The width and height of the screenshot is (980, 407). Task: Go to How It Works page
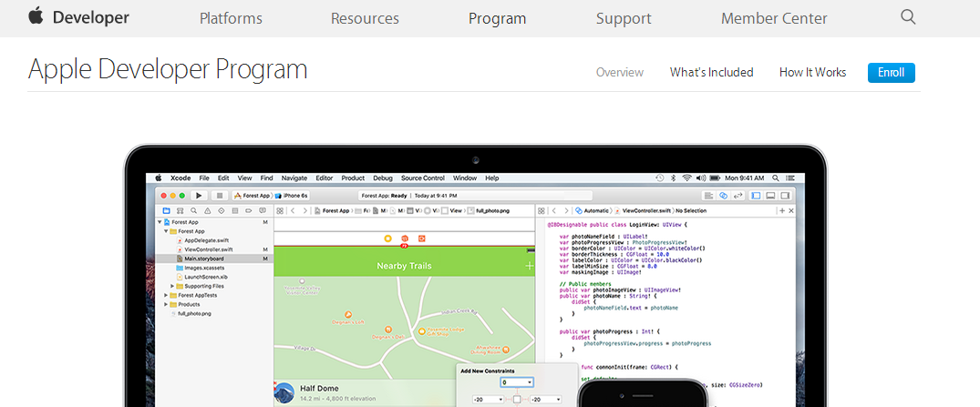click(812, 73)
